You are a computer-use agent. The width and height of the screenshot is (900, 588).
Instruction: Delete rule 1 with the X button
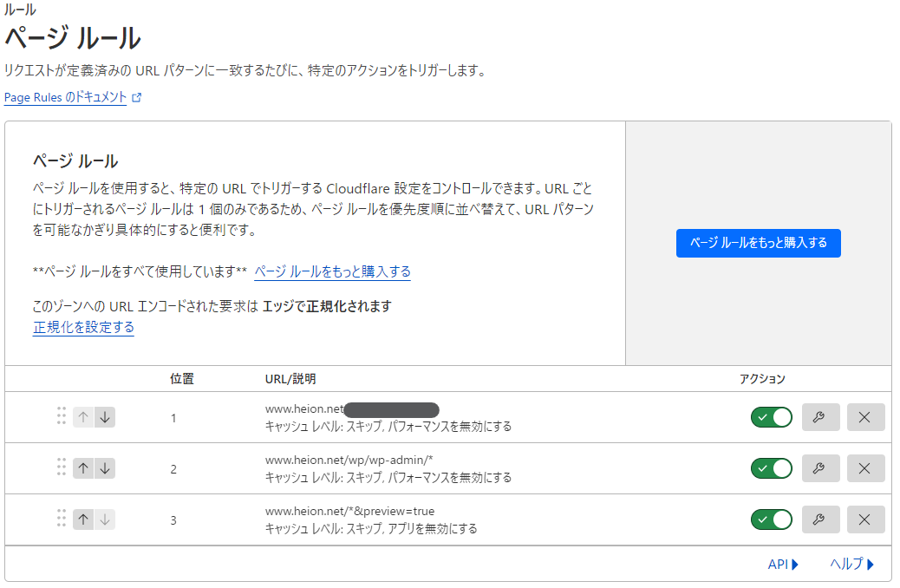865,417
